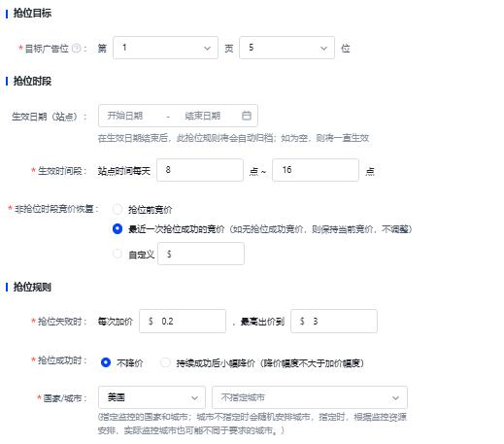Click the custom bid dollar input field
The height and width of the screenshot is (444, 504).
point(201,254)
